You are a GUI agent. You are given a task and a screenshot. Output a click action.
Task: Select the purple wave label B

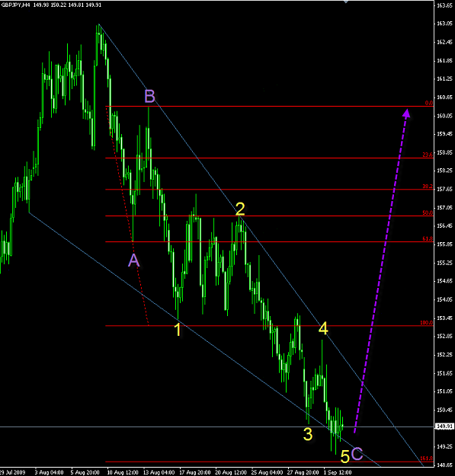149,96
